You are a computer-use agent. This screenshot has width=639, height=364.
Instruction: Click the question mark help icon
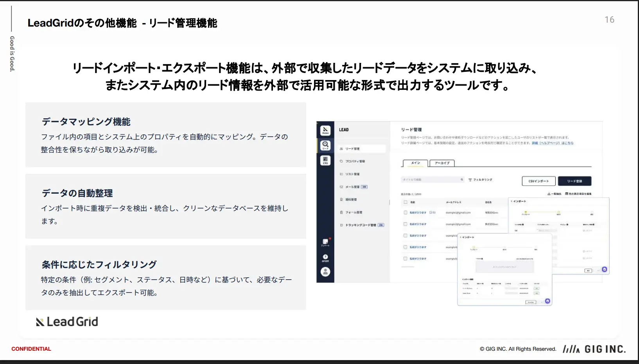[x=325, y=257]
